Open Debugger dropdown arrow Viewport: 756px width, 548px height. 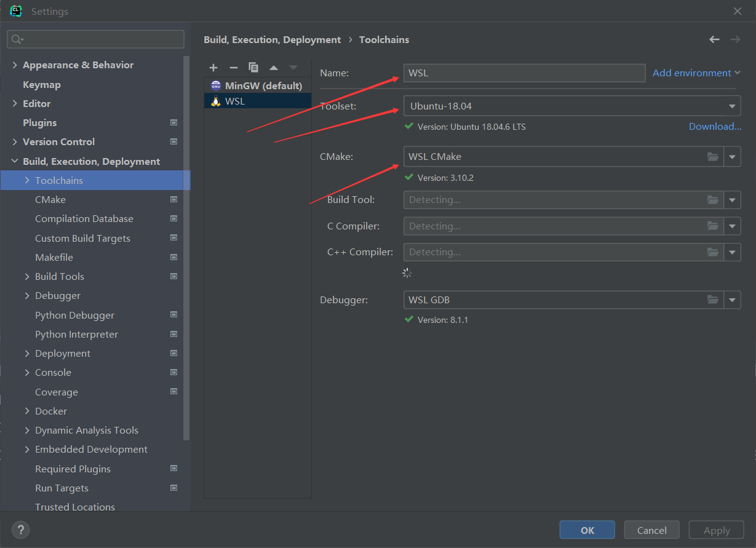tap(732, 300)
